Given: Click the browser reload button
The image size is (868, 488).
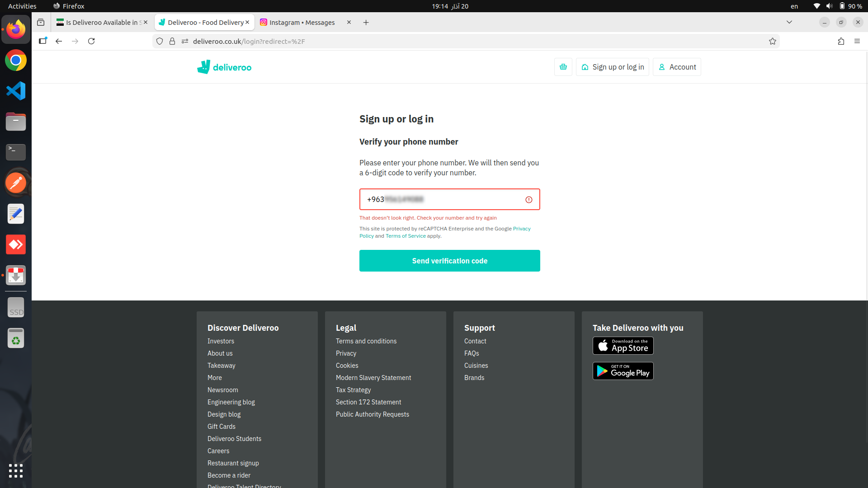Looking at the screenshot, I should pyautogui.click(x=91, y=41).
